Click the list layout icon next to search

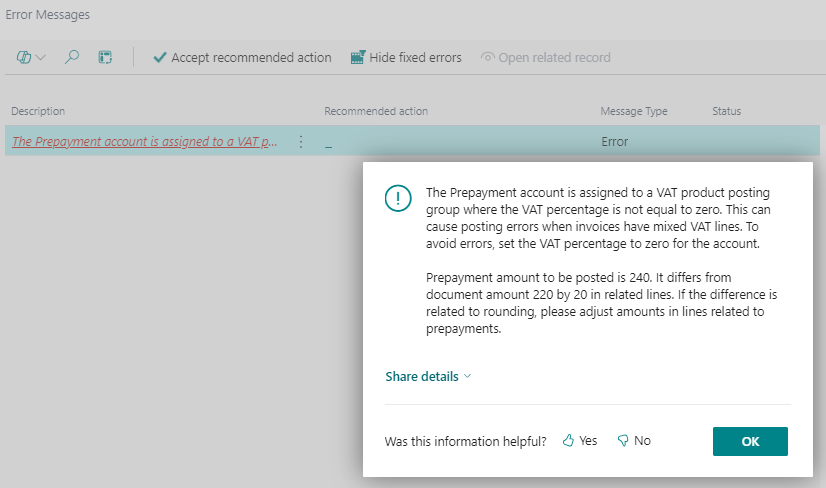105,58
